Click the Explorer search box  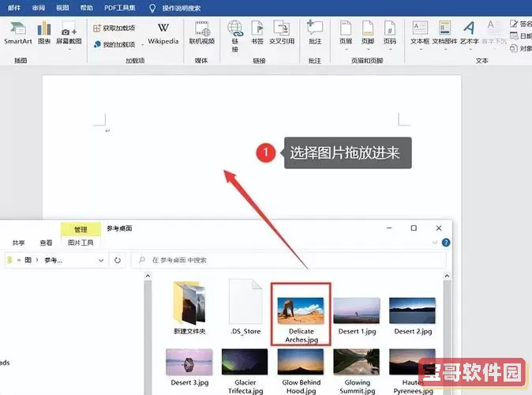tap(289, 260)
